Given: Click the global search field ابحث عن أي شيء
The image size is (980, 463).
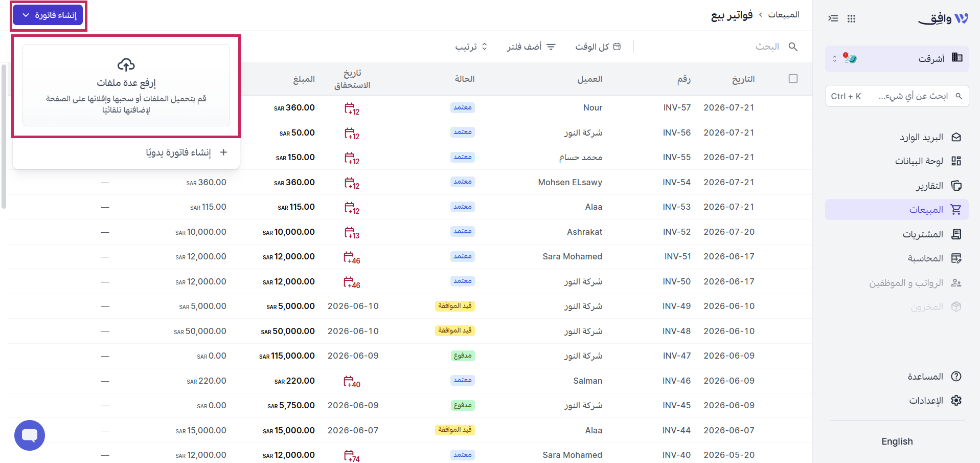Looking at the screenshot, I should tap(897, 96).
